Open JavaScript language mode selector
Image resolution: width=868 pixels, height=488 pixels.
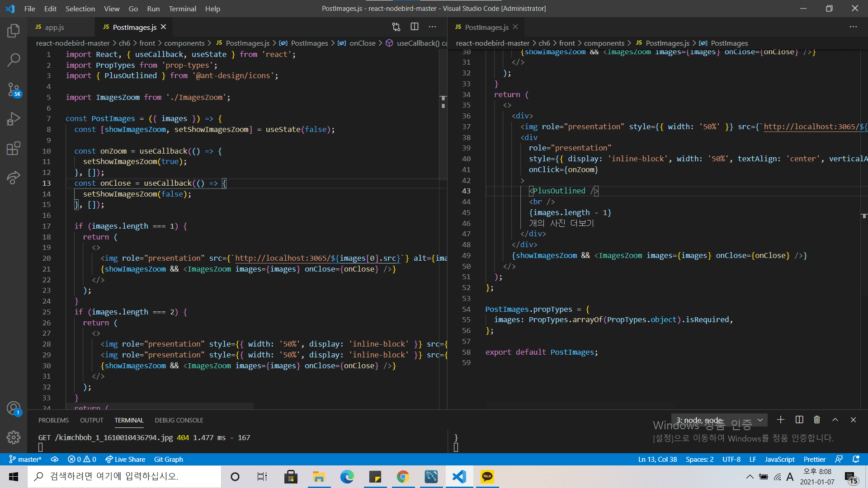pyautogui.click(x=779, y=459)
